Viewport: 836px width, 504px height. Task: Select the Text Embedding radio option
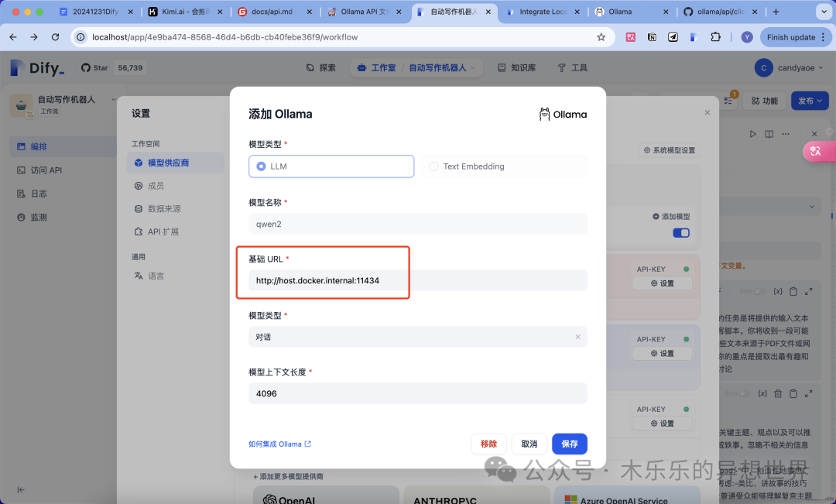click(x=504, y=166)
